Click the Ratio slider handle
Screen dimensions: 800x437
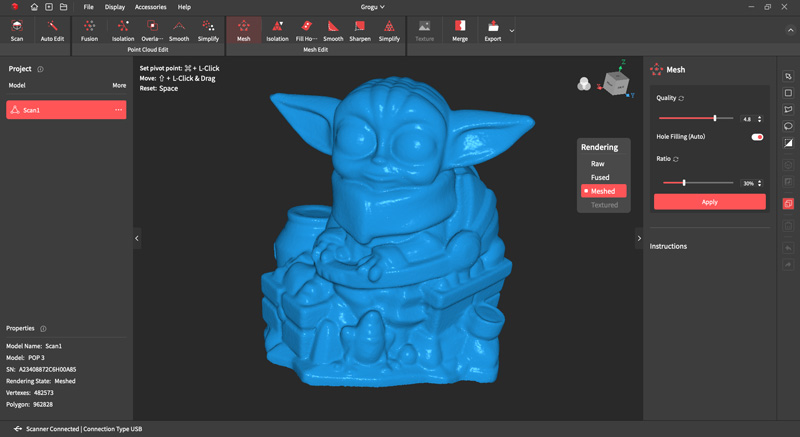click(684, 183)
